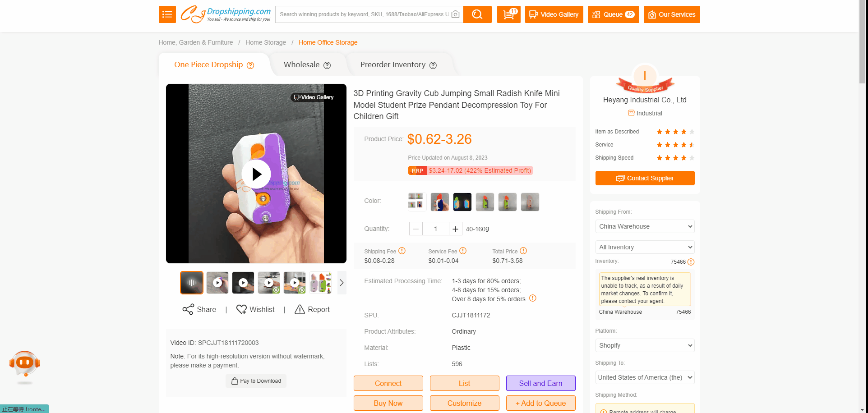Switch to Preorder Inventory tab
This screenshot has width=868, height=413.
(398, 65)
